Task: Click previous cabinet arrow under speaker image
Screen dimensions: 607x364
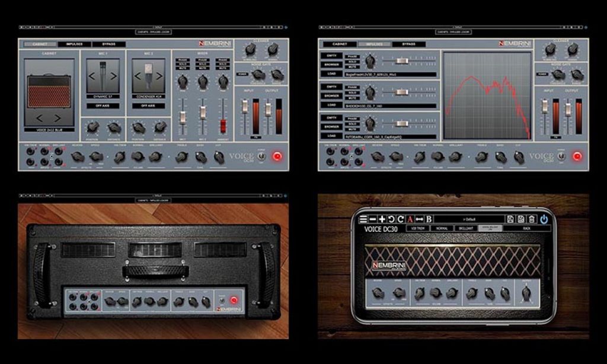Action: click(39, 118)
